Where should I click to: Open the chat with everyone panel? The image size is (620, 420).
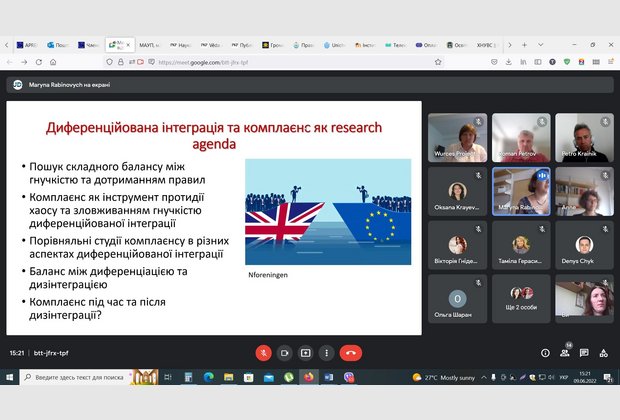(585, 353)
